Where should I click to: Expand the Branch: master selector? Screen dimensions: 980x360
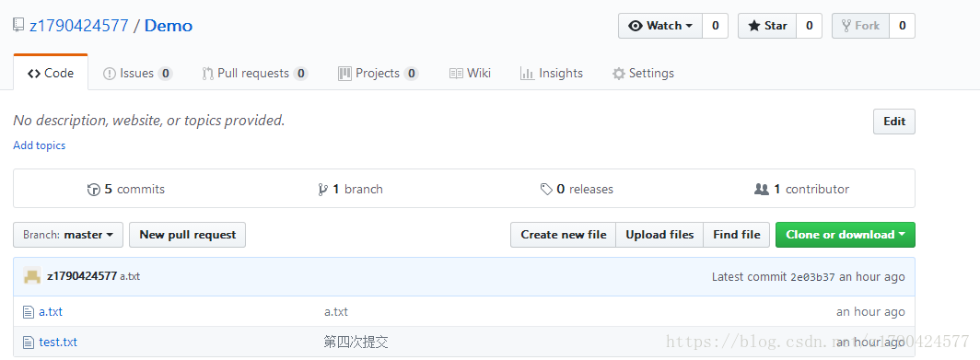[68, 235]
